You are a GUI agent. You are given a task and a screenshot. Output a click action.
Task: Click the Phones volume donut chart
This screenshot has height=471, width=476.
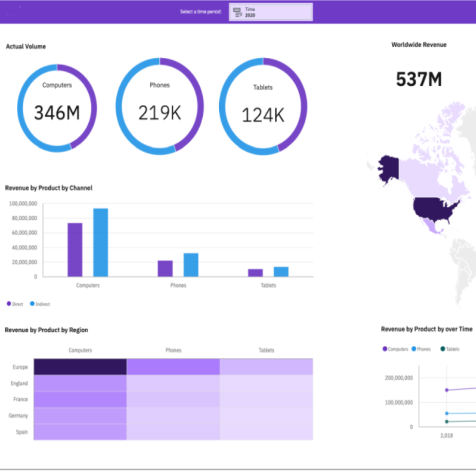click(160, 106)
